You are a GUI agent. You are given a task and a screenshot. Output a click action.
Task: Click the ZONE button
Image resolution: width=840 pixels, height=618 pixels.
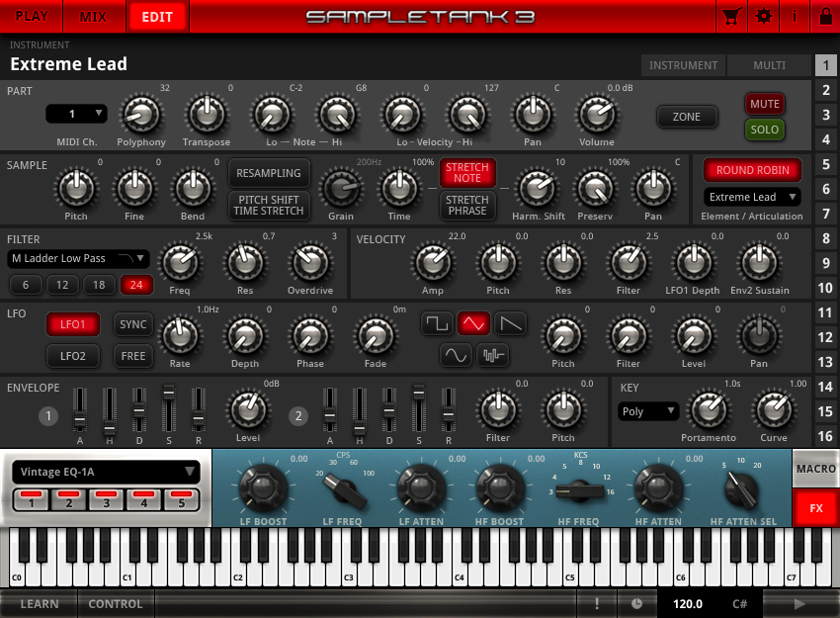pos(687,117)
